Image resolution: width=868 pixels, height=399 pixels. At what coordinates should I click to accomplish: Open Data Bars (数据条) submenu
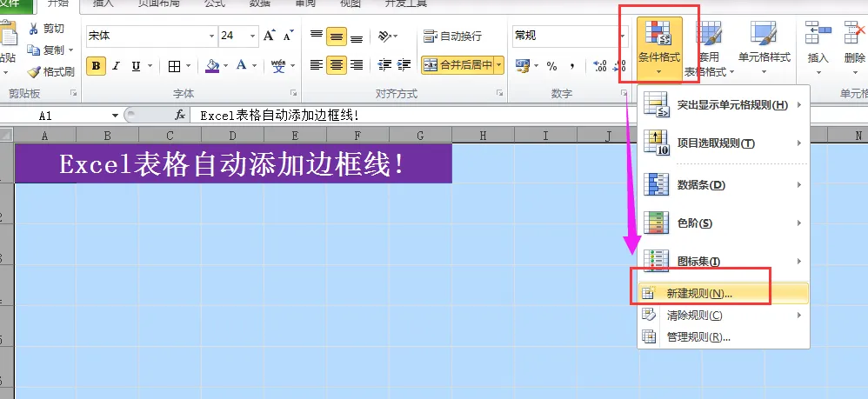pos(724,185)
